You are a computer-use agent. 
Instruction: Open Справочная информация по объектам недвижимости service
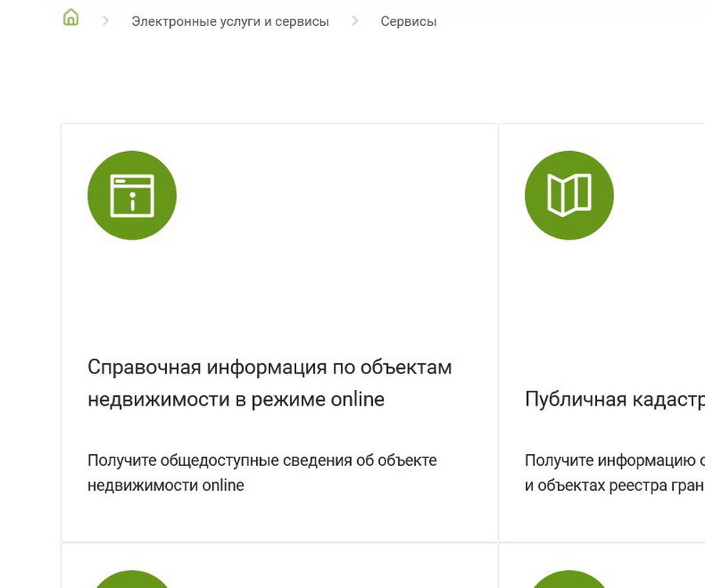click(x=269, y=383)
